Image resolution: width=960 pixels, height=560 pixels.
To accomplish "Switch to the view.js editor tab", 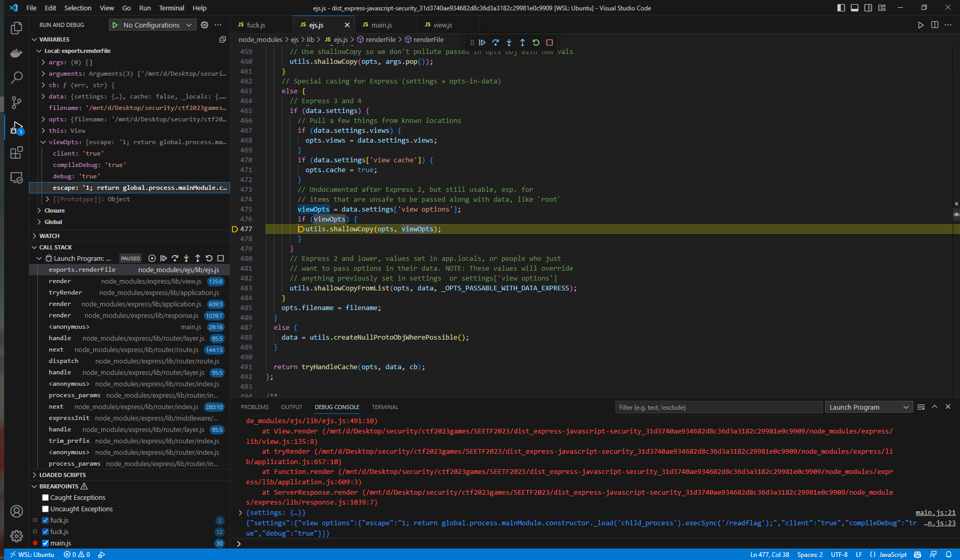I will (x=448, y=25).
